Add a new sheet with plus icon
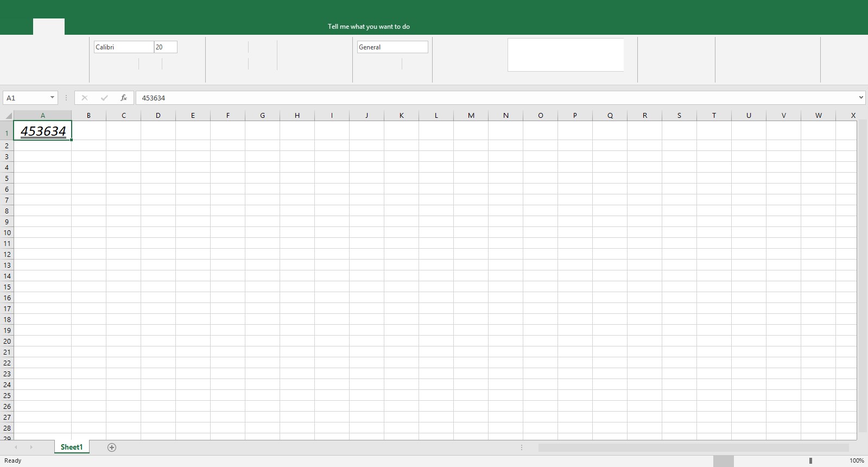The height and width of the screenshot is (467, 868). coord(112,447)
